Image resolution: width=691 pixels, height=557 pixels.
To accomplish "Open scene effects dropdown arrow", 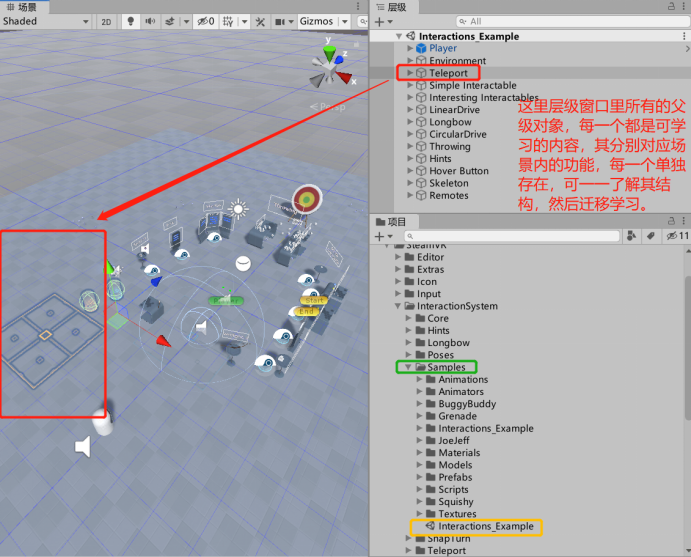I will pyautogui.click(x=186, y=22).
